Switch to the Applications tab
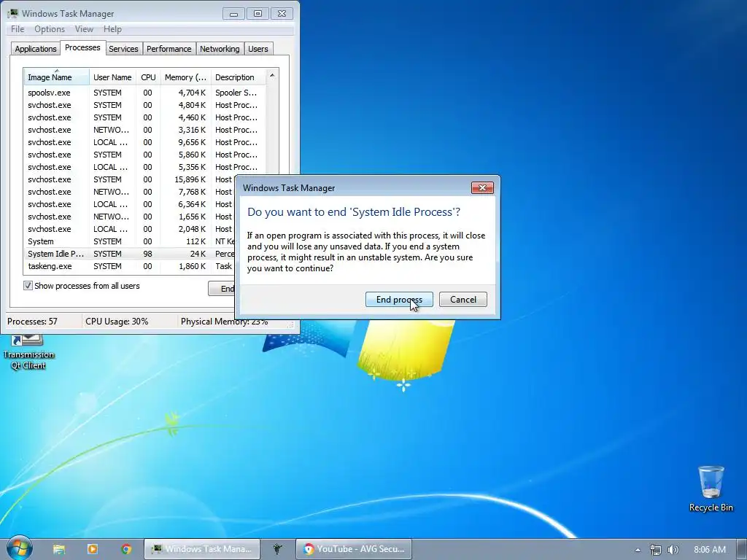The height and width of the screenshot is (560, 747). click(35, 49)
